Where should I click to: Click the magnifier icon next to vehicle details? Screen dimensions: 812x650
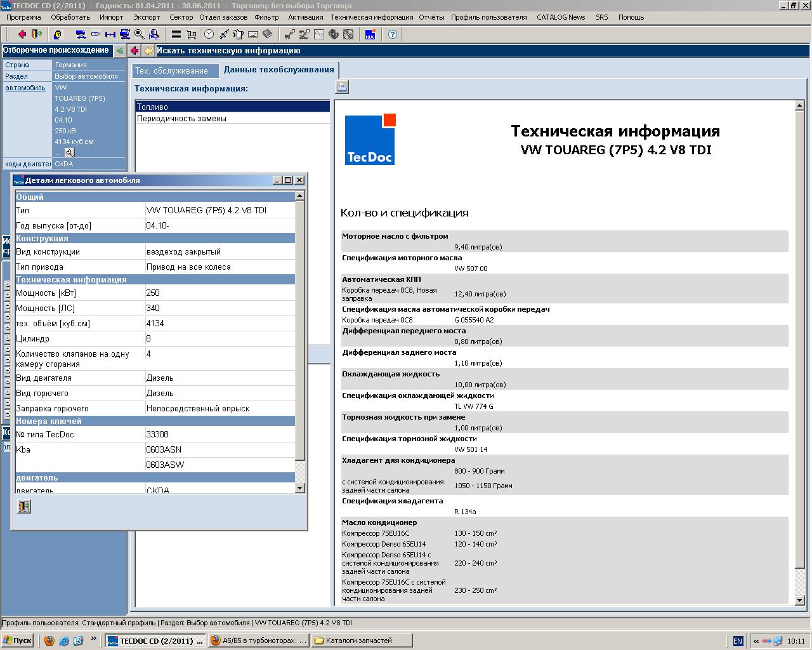coord(70,152)
